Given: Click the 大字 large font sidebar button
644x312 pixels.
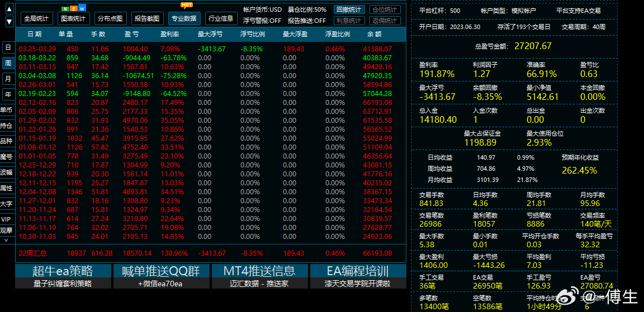Looking at the screenshot, I should [x=6, y=204].
